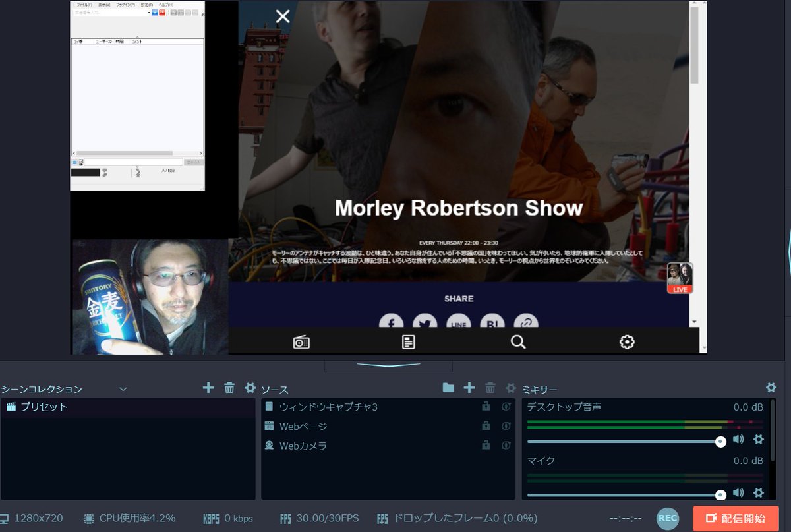Click the blue toolbar icon in comment viewer

click(155, 12)
